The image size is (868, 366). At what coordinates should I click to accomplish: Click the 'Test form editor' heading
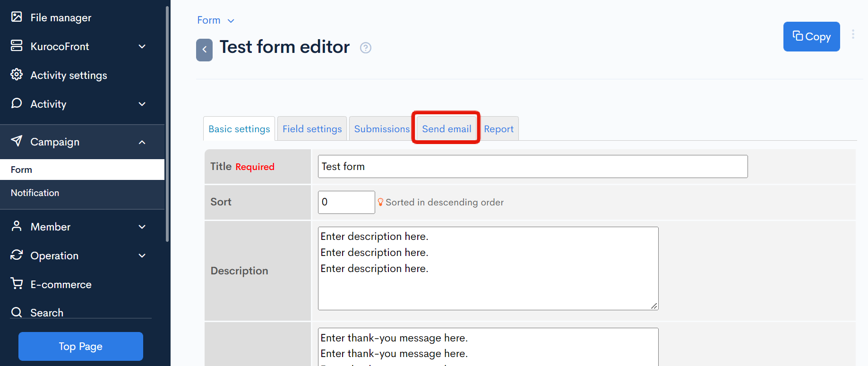(x=284, y=47)
